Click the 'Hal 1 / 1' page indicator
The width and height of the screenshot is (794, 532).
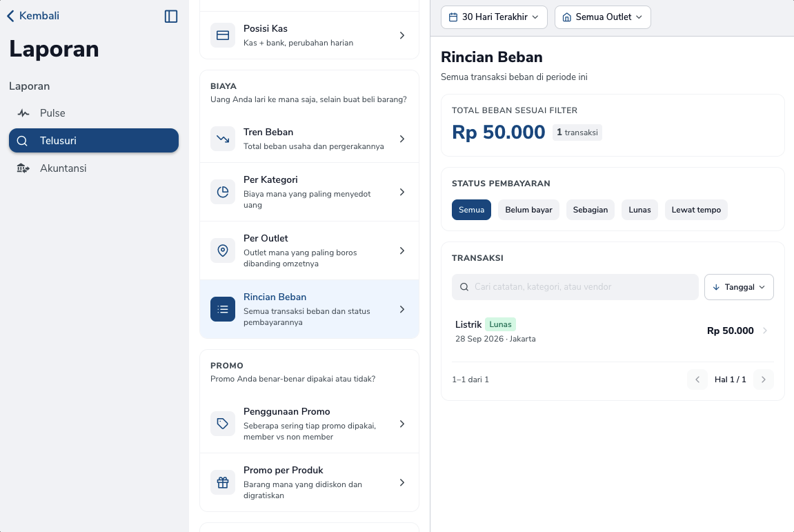[x=731, y=380]
